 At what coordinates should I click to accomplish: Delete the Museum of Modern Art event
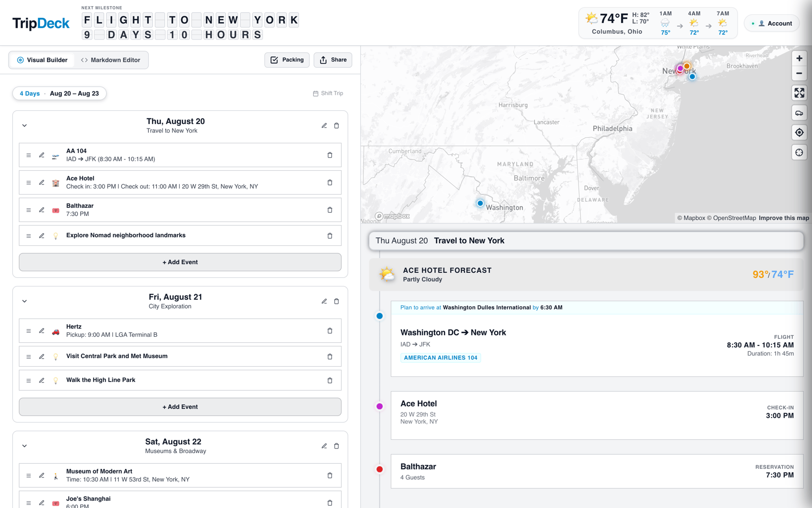point(330,475)
